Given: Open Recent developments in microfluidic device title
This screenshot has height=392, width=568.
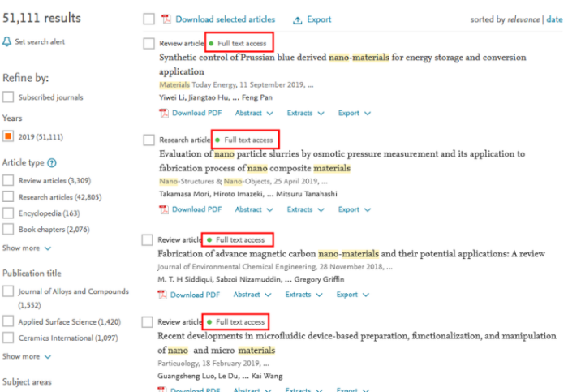Looking at the screenshot, I should [357, 342].
